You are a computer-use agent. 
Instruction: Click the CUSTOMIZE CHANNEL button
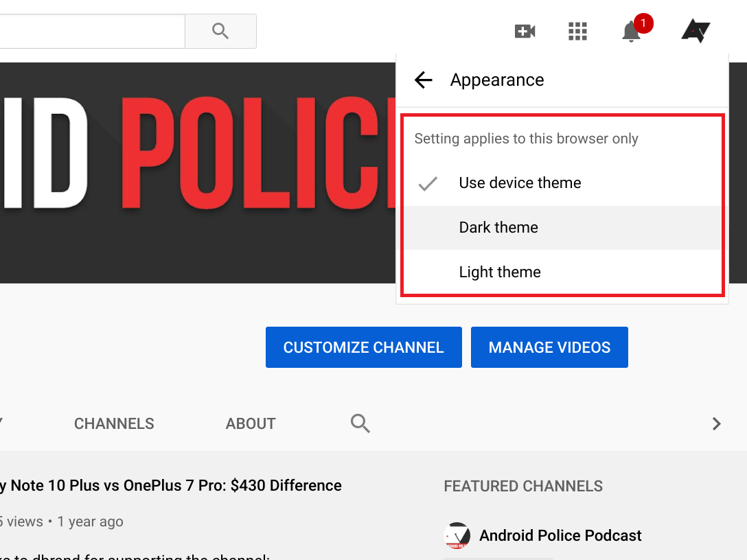pyautogui.click(x=363, y=347)
